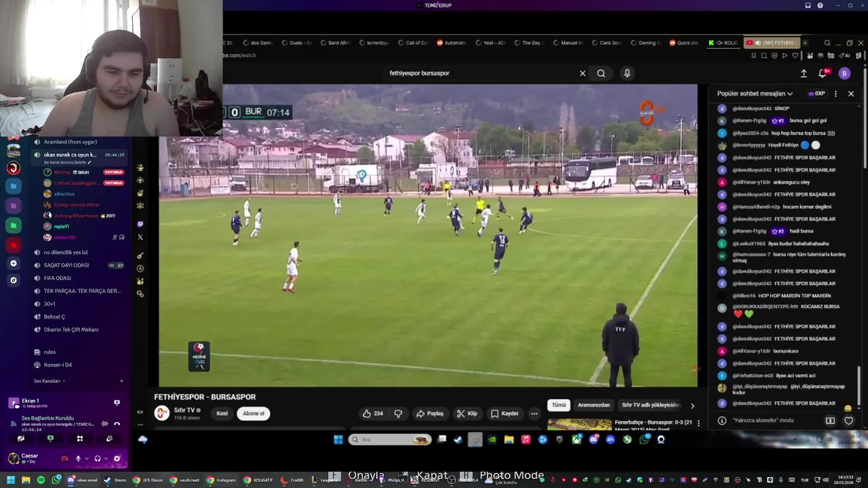Open Spotify from the Windows taskbar

pyautogui.click(x=41, y=480)
